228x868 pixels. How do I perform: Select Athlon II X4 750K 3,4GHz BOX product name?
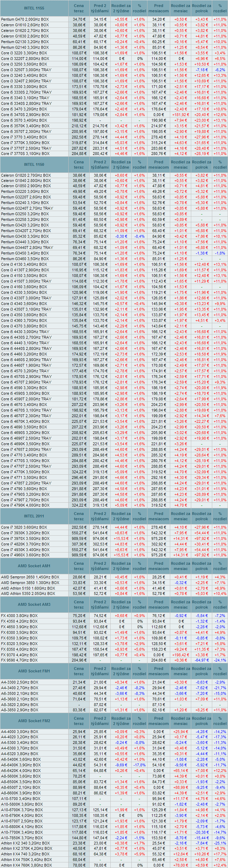point(27,860)
